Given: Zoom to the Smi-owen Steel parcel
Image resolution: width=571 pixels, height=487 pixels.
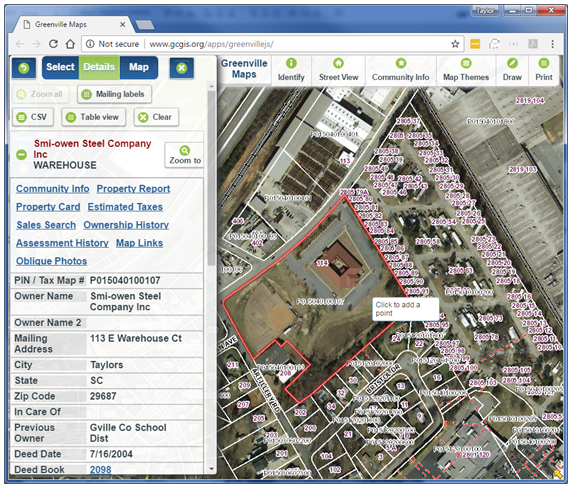Looking at the screenshot, I should 185,155.
